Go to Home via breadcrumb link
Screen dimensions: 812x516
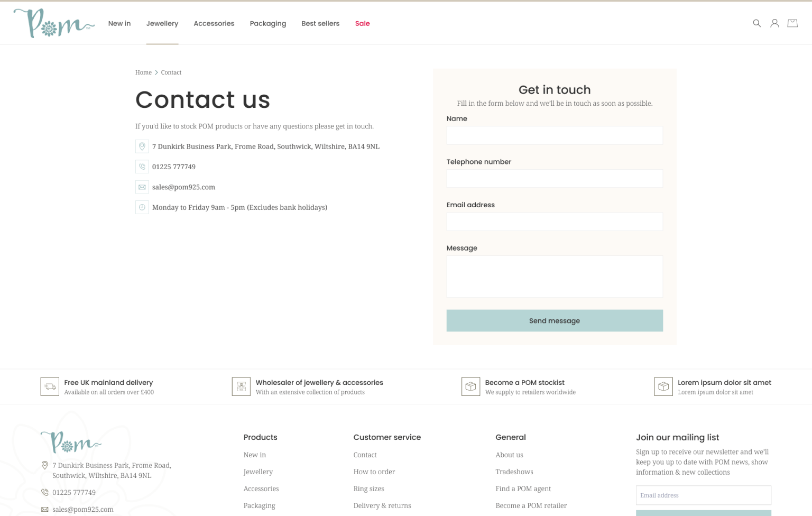pyautogui.click(x=143, y=72)
